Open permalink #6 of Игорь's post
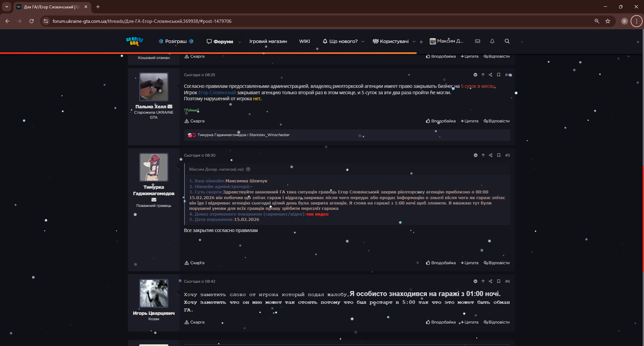The width and height of the screenshot is (644, 346). pyautogui.click(x=508, y=282)
